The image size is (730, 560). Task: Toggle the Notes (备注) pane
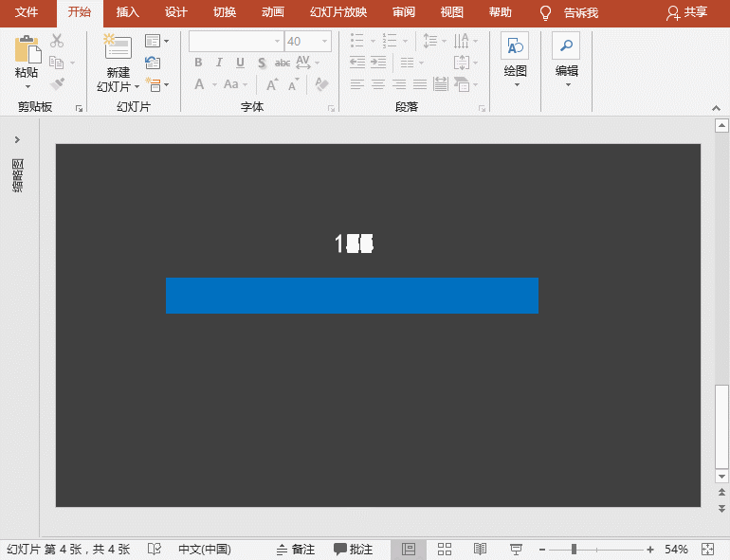(295, 550)
